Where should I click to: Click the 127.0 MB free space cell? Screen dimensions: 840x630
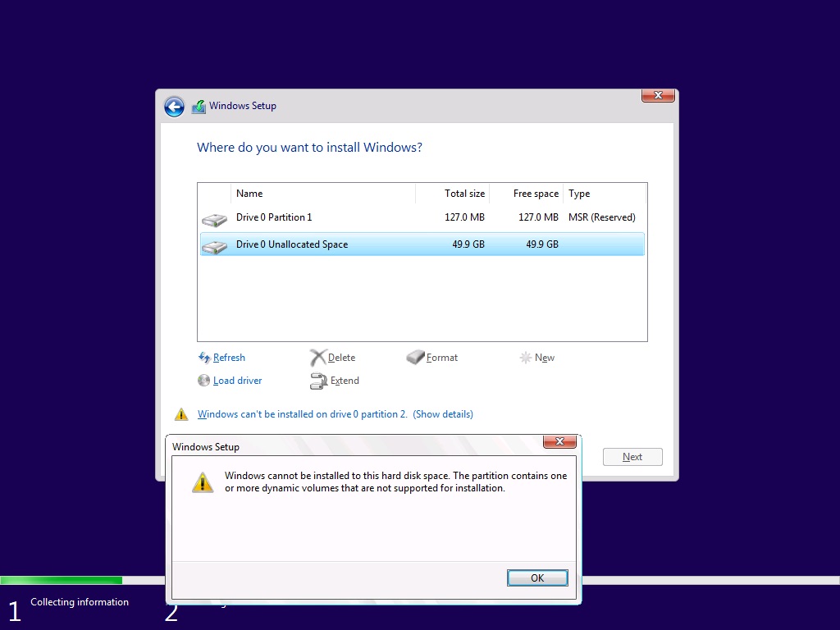538,217
